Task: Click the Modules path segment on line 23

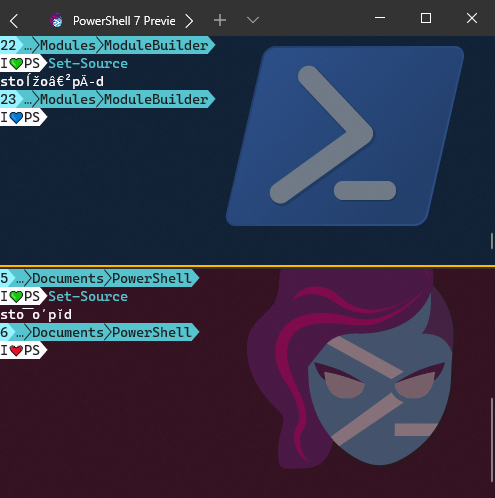Action: point(68,99)
